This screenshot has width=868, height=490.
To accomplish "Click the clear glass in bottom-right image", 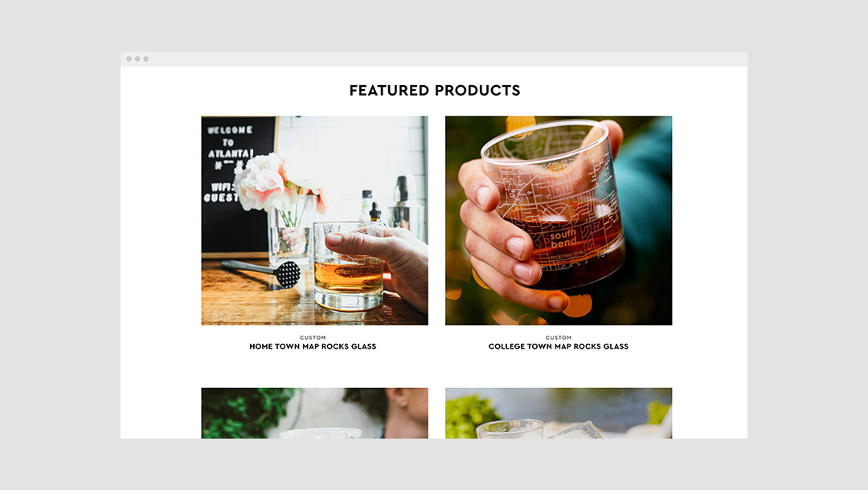I will [510, 429].
